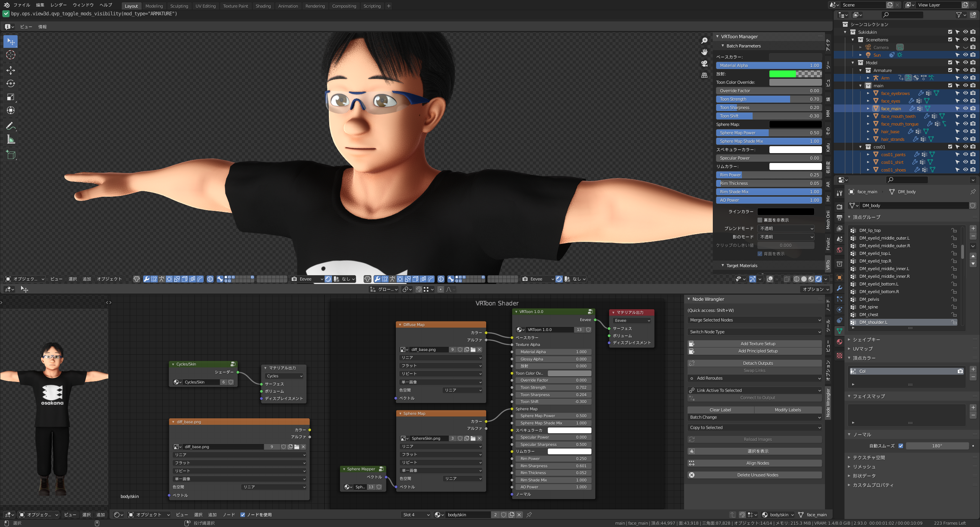Uncheck the cos01 collection checkbox

(950, 147)
